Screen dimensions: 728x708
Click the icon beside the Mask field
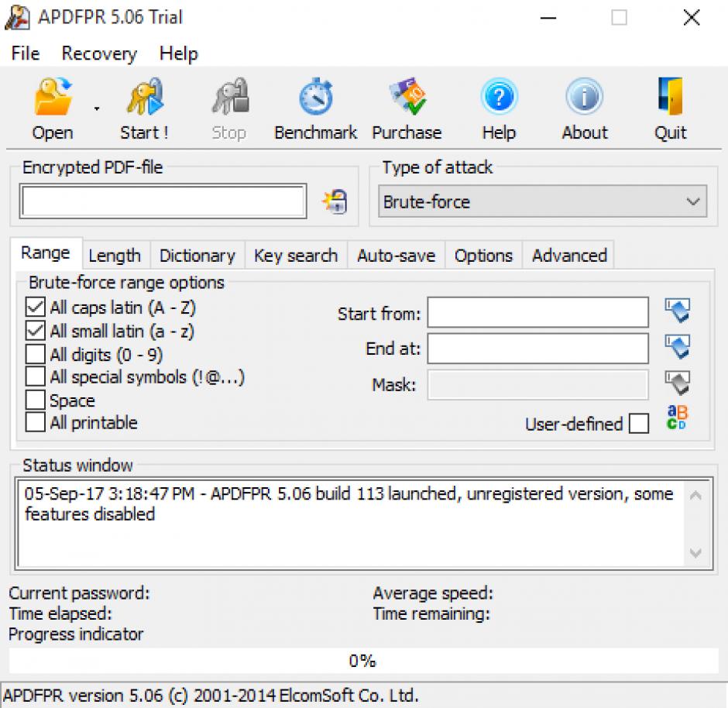pyautogui.click(x=678, y=383)
